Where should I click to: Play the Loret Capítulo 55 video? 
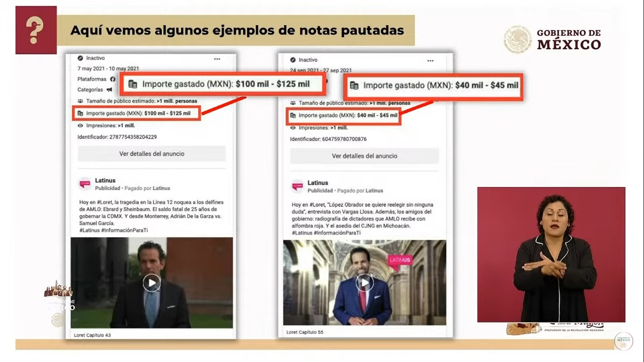(364, 283)
